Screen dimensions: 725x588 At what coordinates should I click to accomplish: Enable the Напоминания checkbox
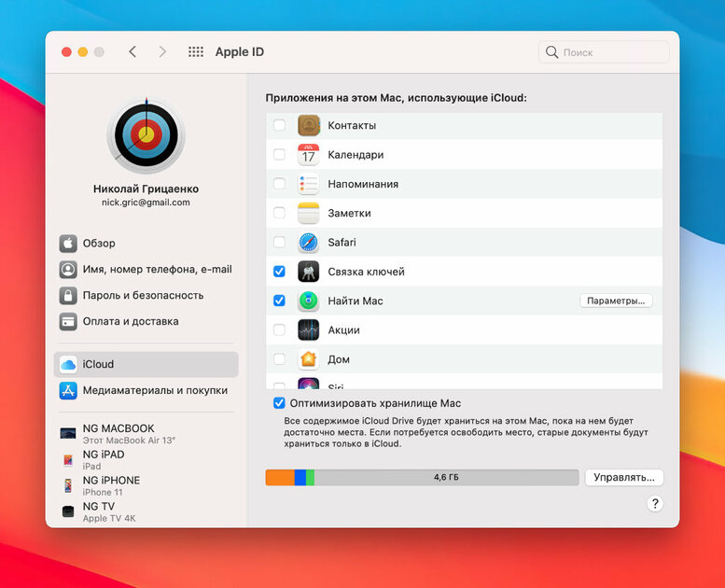click(279, 184)
